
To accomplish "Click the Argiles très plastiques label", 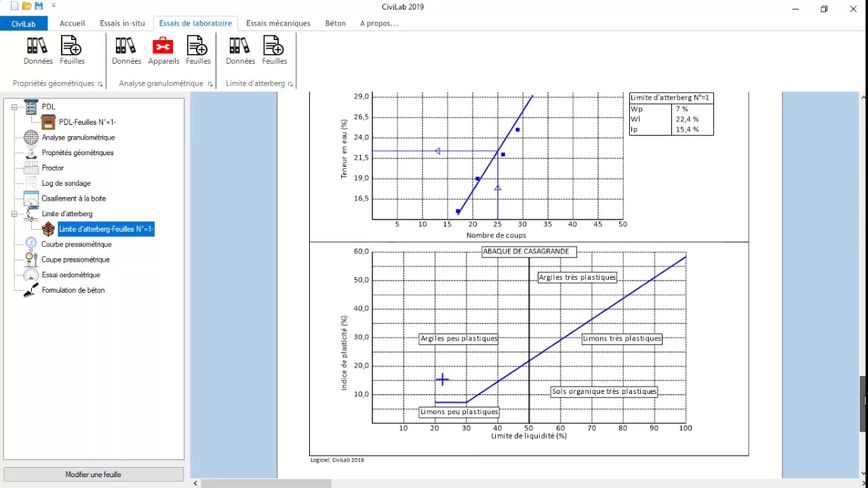I will tap(577, 277).
